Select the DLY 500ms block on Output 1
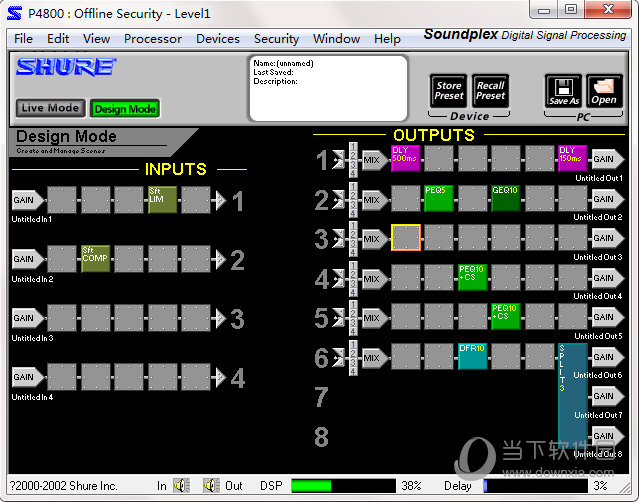 click(405, 158)
